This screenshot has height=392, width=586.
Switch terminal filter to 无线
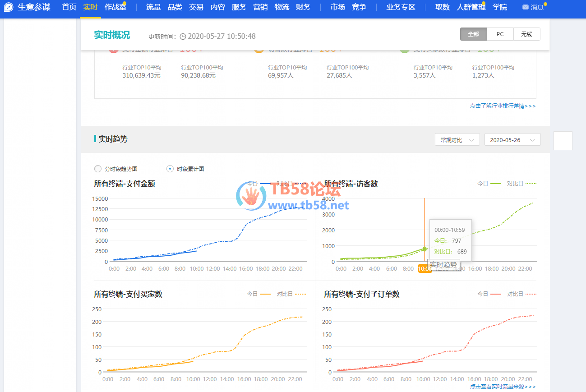526,34
